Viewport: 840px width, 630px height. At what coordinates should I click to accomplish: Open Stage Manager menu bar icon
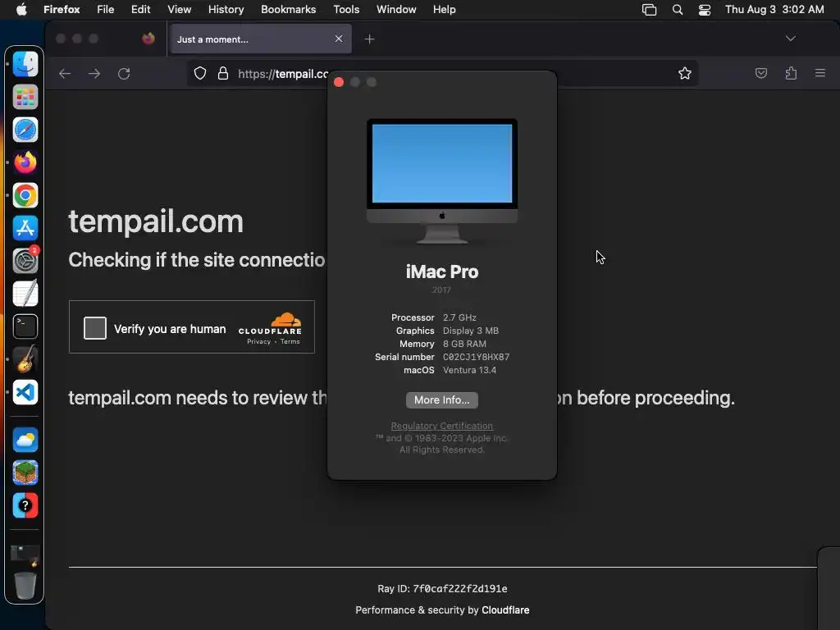click(649, 10)
